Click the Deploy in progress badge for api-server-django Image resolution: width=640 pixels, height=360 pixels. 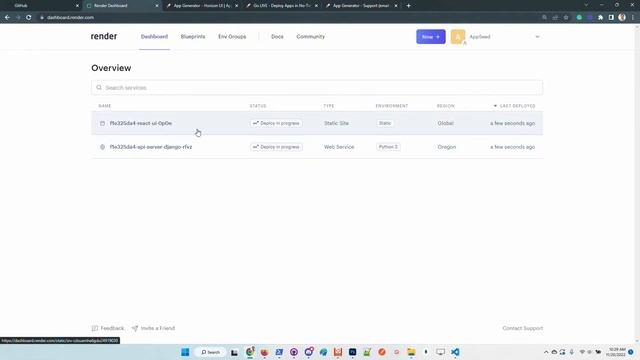click(276, 147)
